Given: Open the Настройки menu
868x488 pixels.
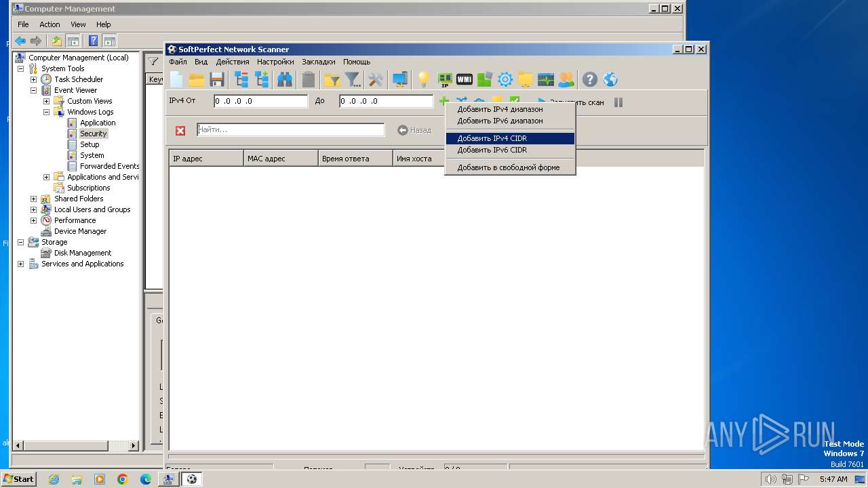Looking at the screenshot, I should pos(275,62).
